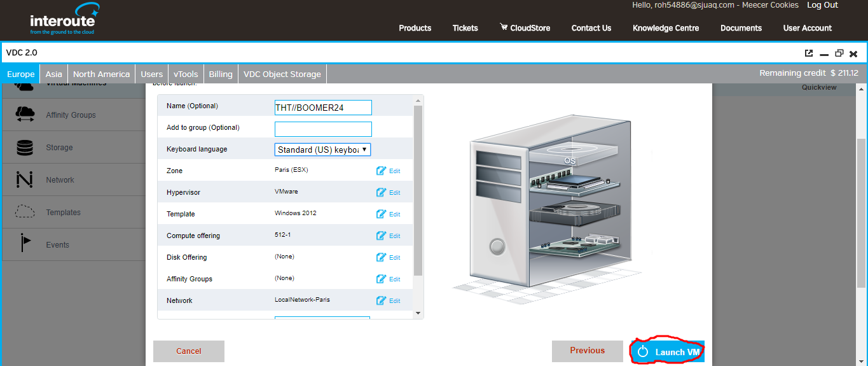This screenshot has width=868, height=366.
Task: Click the Network sidebar icon
Action: pyautogui.click(x=25, y=180)
